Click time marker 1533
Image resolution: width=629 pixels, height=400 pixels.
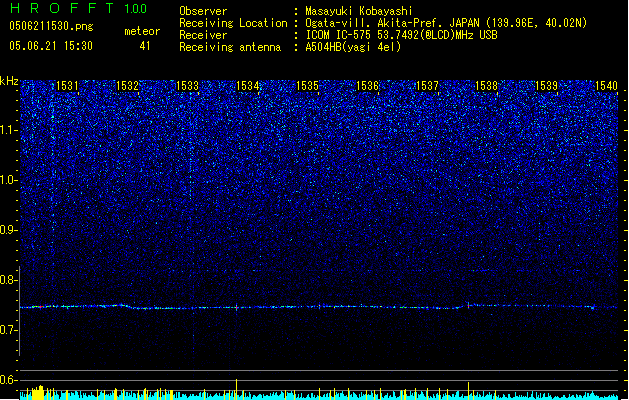click(187, 85)
